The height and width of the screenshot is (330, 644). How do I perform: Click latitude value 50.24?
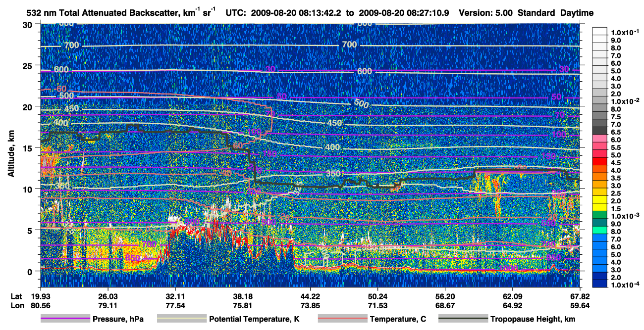click(377, 296)
